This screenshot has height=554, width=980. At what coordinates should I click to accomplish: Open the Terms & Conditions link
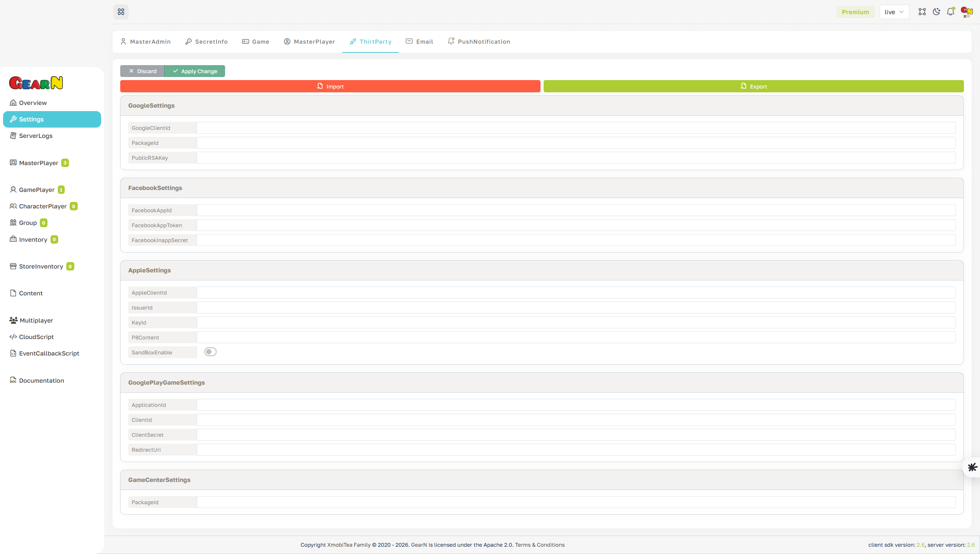click(x=540, y=544)
